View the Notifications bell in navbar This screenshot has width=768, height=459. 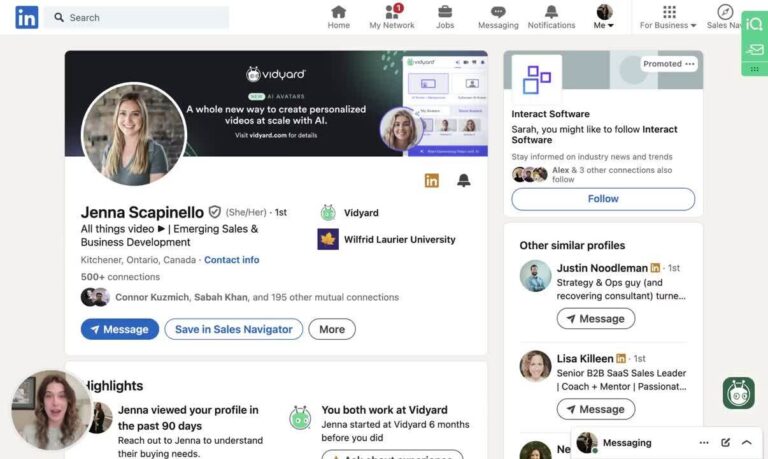(x=551, y=17)
